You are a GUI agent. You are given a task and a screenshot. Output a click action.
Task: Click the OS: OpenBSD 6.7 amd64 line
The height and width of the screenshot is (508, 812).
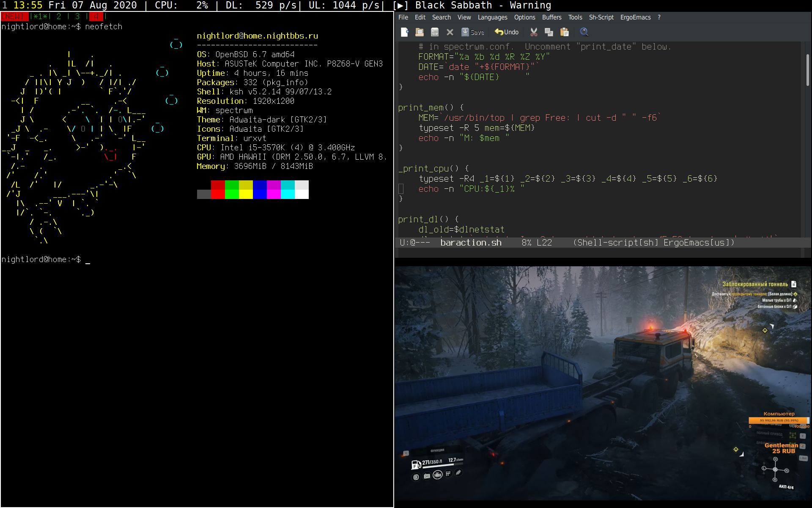pos(246,55)
